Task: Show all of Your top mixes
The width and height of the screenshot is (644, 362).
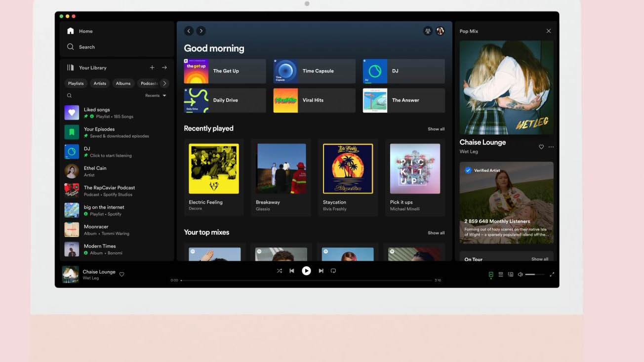Action: (436, 233)
